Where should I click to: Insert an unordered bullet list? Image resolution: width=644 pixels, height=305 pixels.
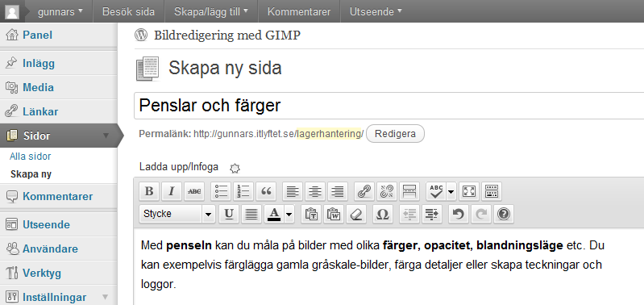[221, 191]
